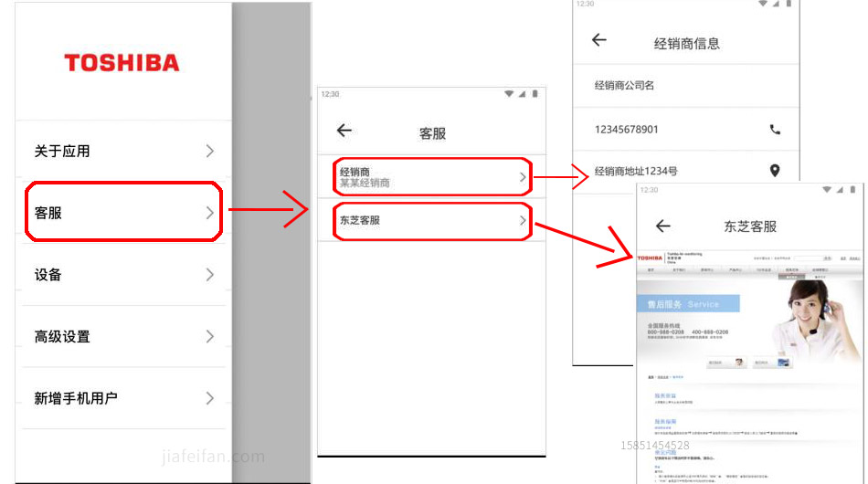Image resolution: width=868 pixels, height=484 pixels.
Task: Select the 客服 screen title text
Action: point(432,133)
